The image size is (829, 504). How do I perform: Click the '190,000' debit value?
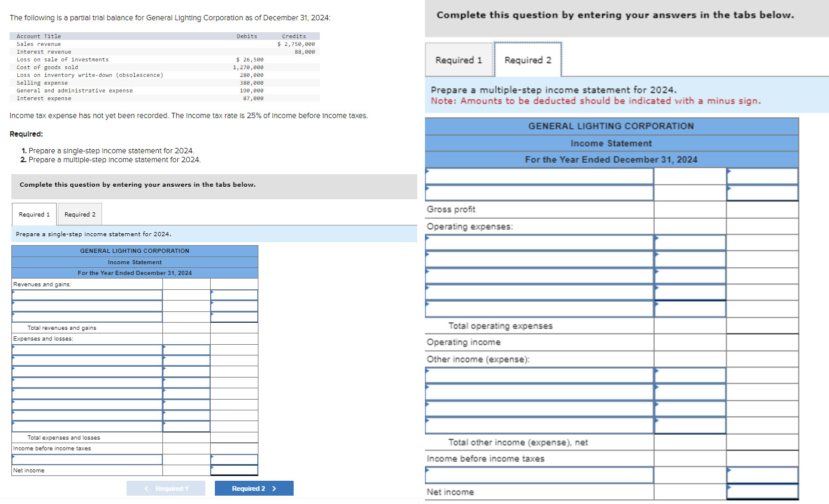(252, 91)
